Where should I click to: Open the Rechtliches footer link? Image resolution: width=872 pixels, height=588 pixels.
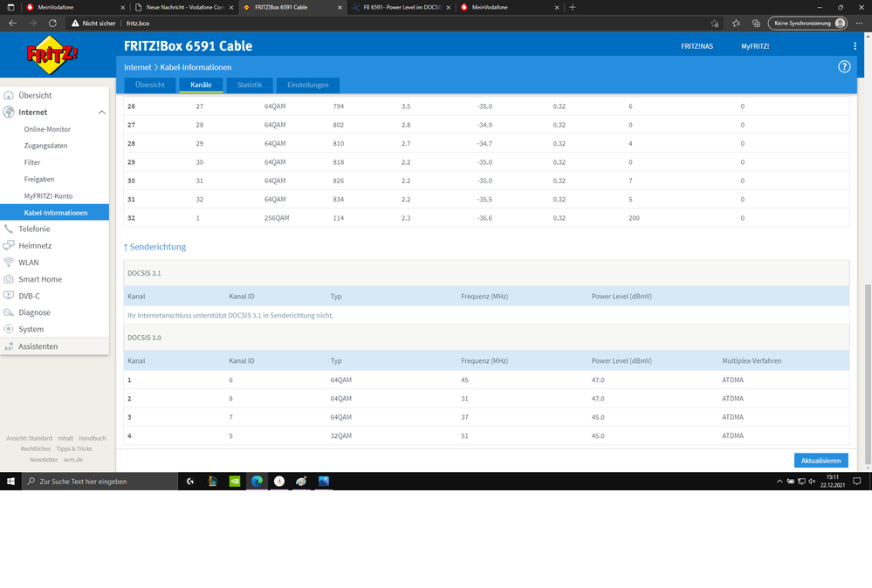tap(36, 448)
